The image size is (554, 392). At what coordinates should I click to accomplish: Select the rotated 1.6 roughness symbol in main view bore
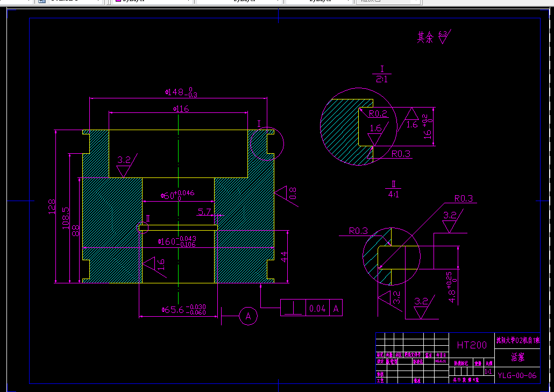pos(155,266)
